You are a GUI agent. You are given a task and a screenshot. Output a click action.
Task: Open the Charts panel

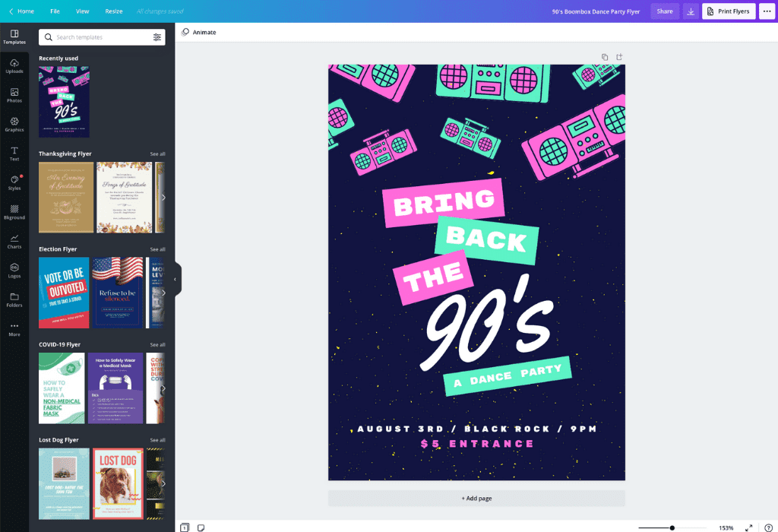click(14, 241)
